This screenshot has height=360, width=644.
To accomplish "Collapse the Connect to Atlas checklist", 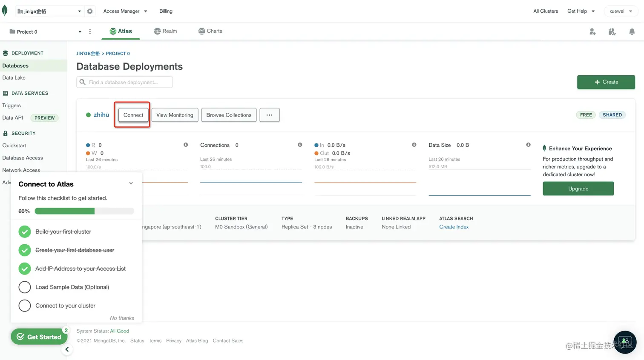I will [131, 183].
